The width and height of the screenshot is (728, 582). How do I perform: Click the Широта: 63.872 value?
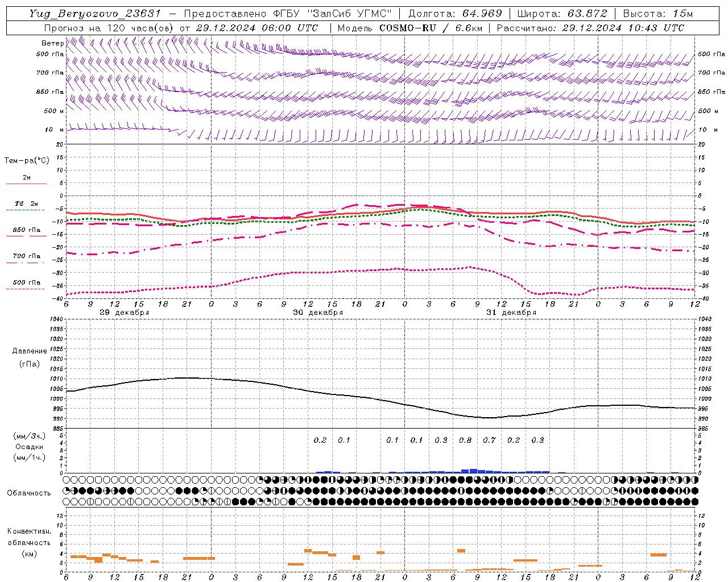coord(562,14)
